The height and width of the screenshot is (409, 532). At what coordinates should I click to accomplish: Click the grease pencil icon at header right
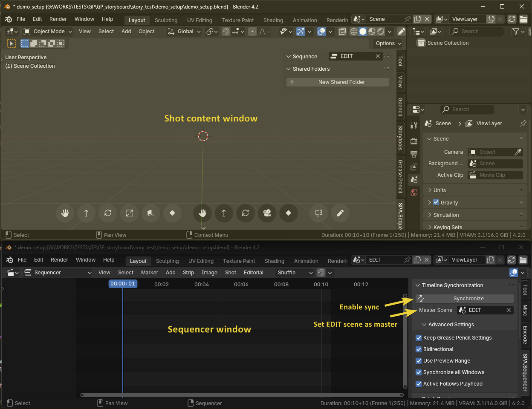[402, 32]
